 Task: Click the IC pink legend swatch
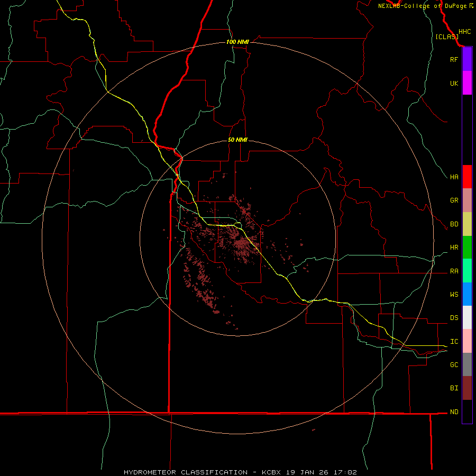(x=467, y=341)
